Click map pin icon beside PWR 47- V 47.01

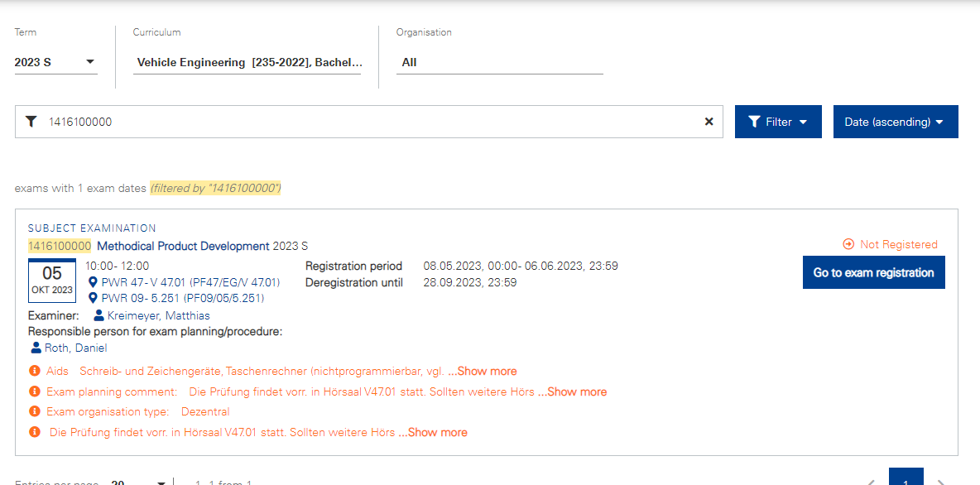(94, 282)
